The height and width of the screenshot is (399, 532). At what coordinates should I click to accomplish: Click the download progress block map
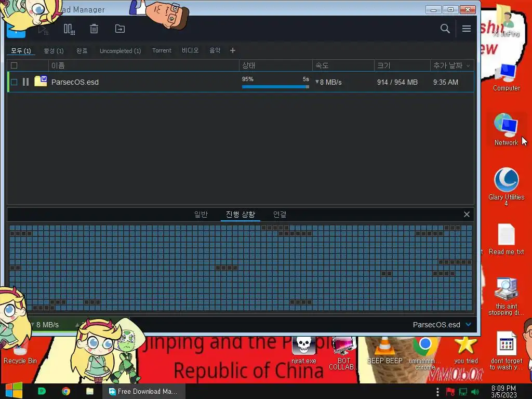(241, 268)
